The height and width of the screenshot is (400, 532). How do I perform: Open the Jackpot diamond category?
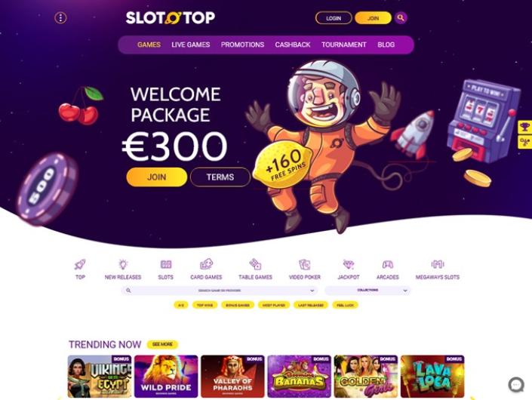(x=349, y=264)
